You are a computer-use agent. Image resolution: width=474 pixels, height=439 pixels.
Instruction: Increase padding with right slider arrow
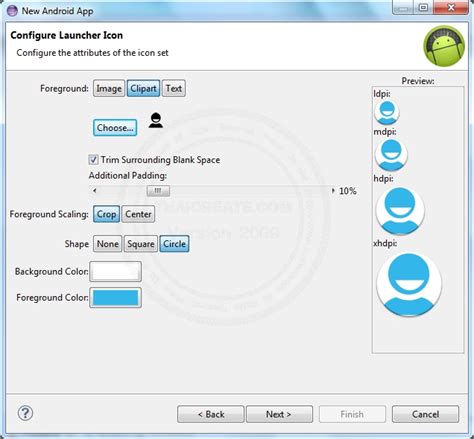(x=333, y=191)
